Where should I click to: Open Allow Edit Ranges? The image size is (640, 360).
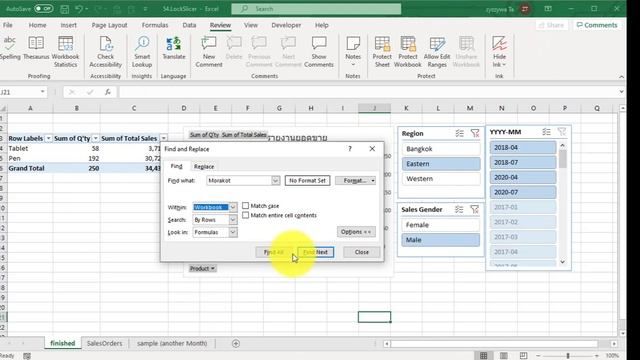click(437, 51)
